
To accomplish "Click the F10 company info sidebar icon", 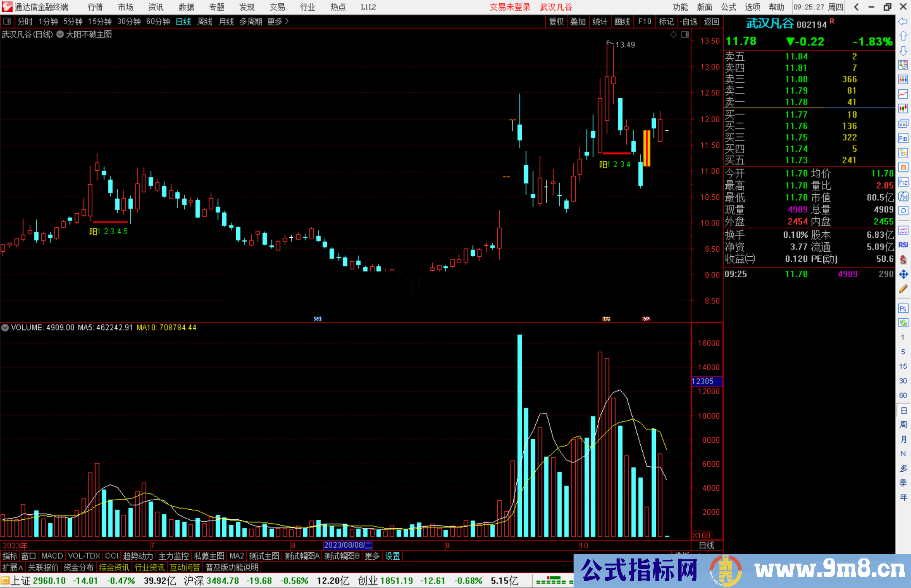I will pyautogui.click(x=903, y=138).
